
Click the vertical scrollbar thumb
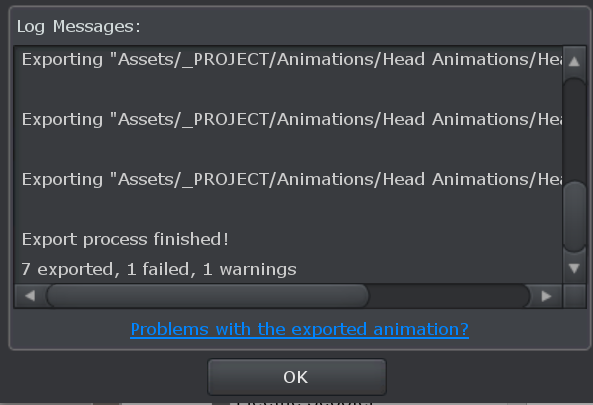click(574, 217)
